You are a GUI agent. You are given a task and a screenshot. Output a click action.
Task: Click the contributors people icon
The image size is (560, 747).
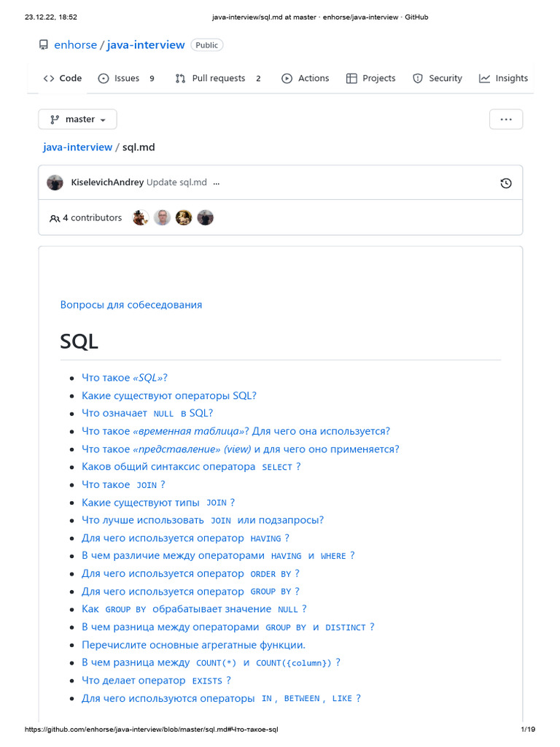(55, 218)
